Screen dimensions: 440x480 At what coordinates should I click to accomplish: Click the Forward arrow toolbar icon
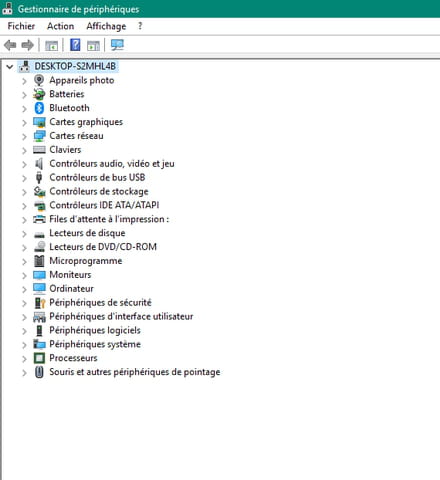27,45
